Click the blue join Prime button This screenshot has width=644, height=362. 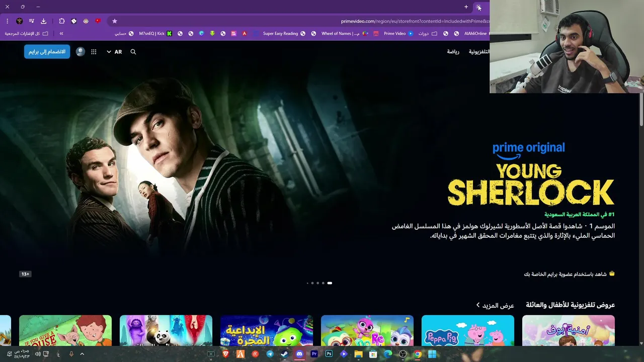[x=47, y=52]
